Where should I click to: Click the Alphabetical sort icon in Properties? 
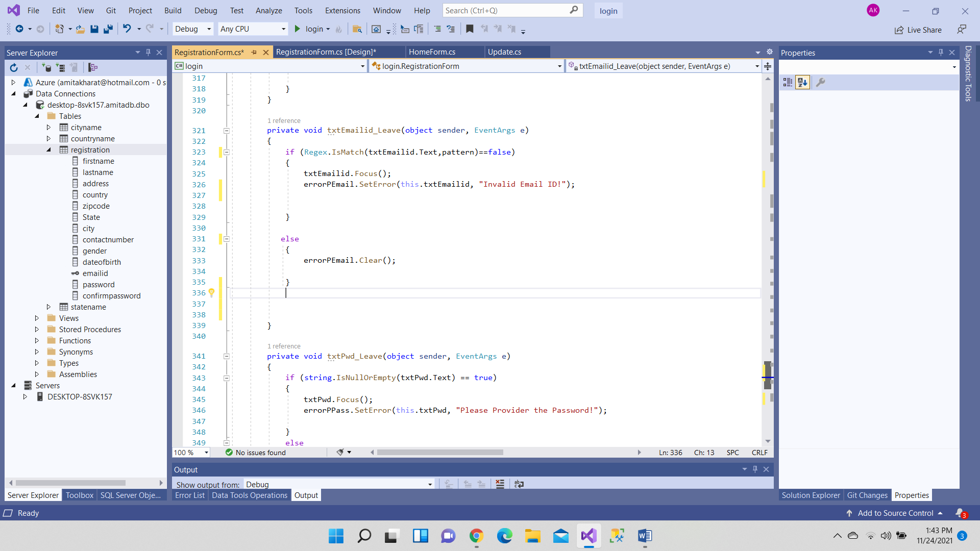point(802,82)
